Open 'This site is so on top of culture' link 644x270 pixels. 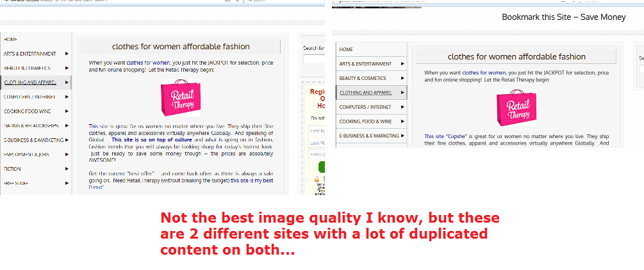click(x=152, y=139)
